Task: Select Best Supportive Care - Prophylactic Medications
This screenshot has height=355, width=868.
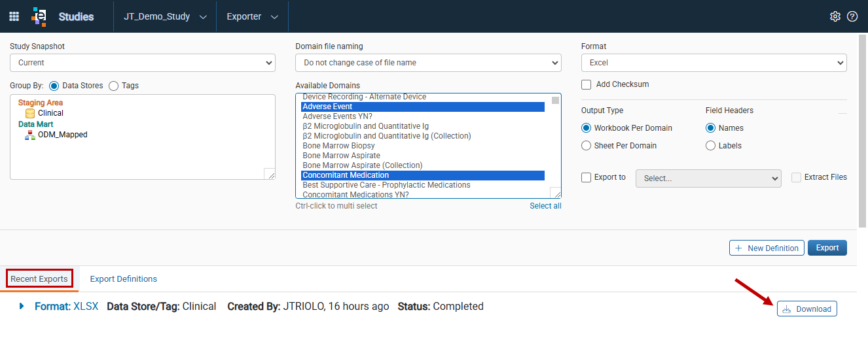Action: tap(423, 185)
